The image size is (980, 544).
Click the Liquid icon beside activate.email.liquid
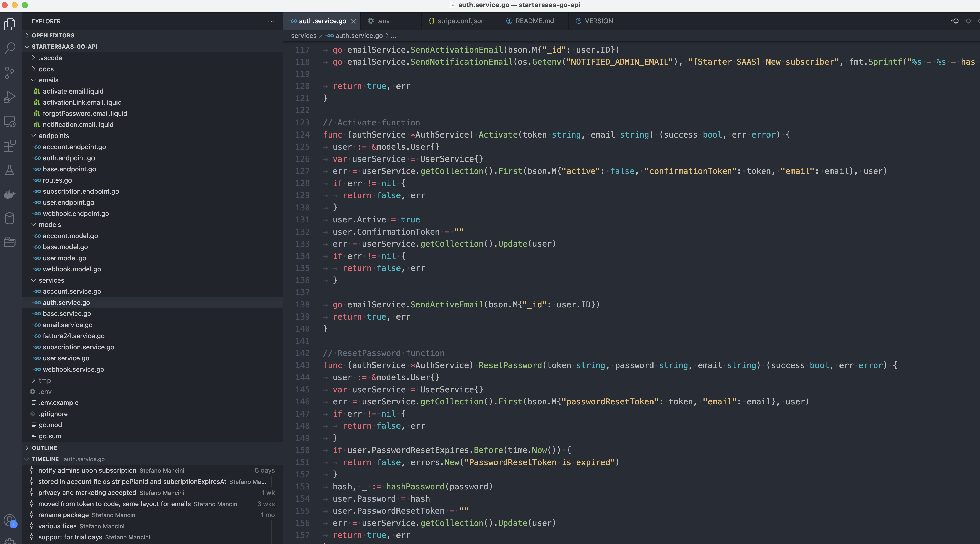pos(37,91)
